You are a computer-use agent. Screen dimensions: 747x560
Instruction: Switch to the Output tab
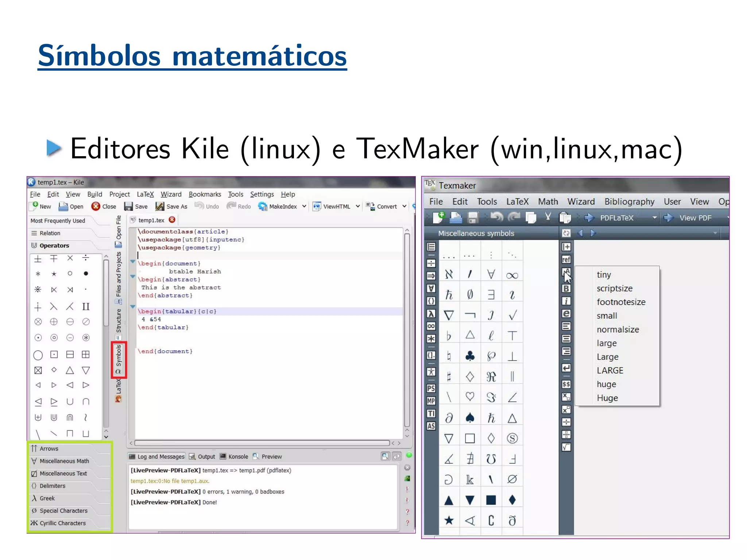tap(202, 457)
